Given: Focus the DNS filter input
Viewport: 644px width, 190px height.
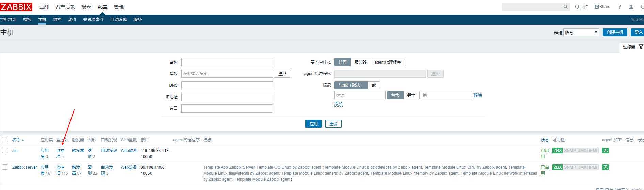Looking at the screenshot, I should coord(227,85).
